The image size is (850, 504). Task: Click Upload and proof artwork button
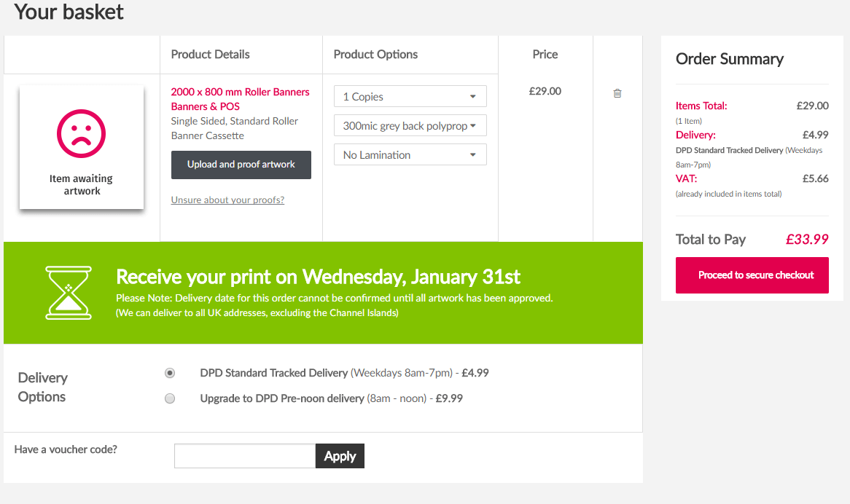[x=241, y=165]
